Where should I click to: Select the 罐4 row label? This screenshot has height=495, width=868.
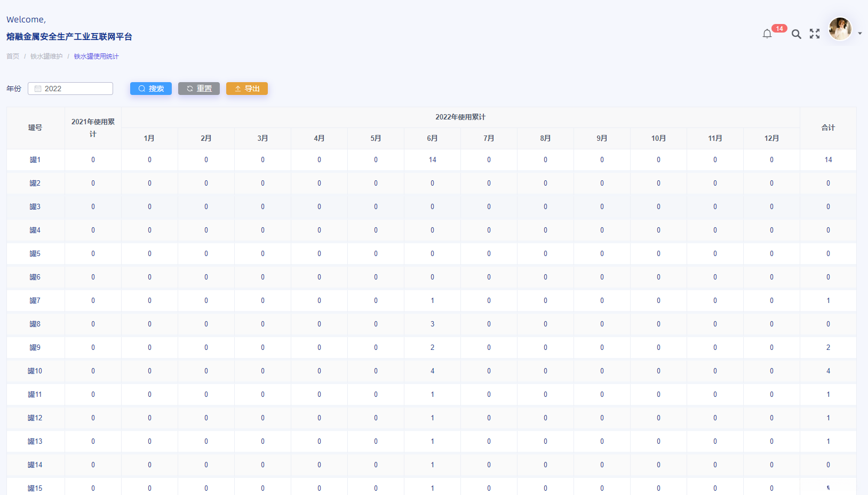tap(35, 230)
